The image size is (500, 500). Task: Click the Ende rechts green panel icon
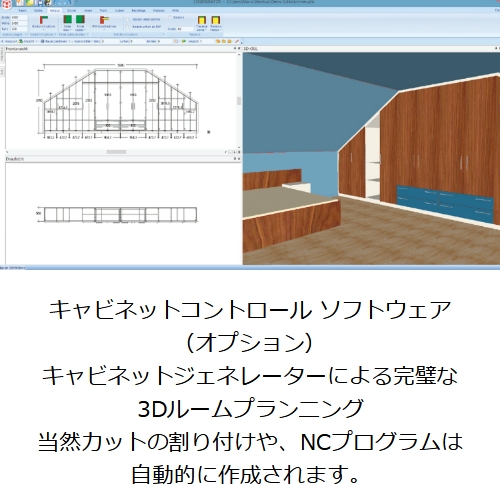click(x=80, y=19)
